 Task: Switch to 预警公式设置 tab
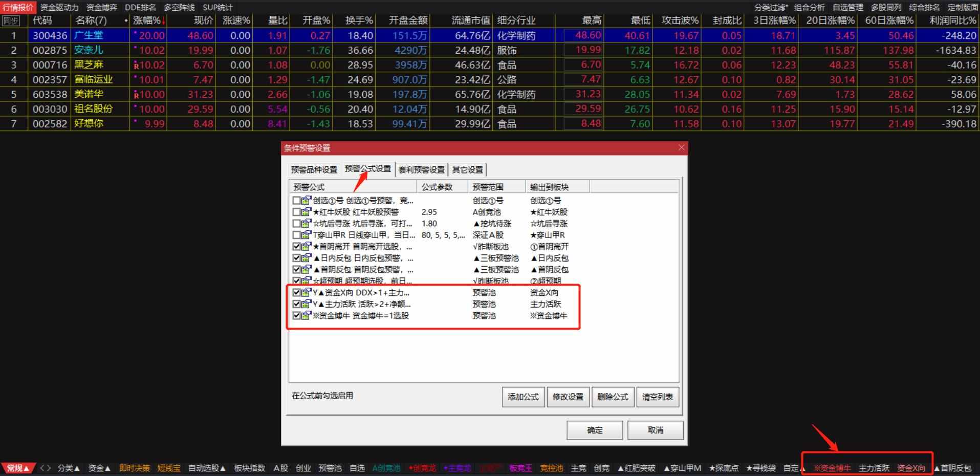coord(367,168)
